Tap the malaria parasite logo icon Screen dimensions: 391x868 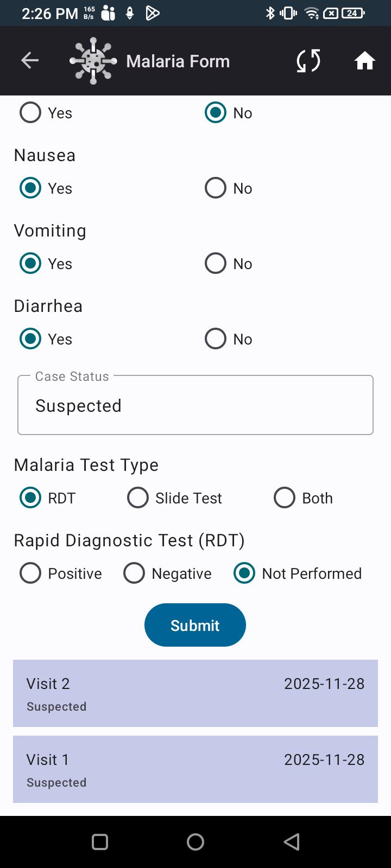click(x=93, y=61)
